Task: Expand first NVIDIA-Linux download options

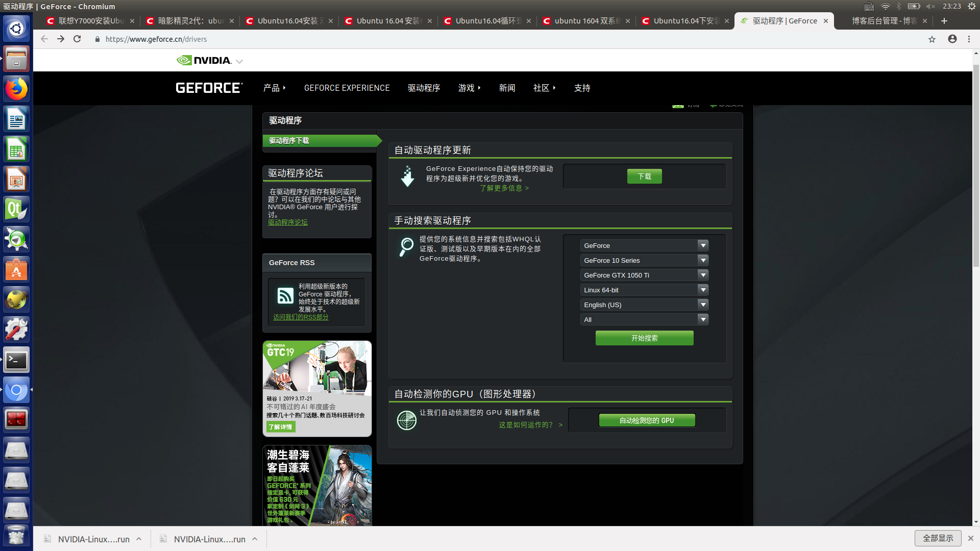Action: pos(139,539)
